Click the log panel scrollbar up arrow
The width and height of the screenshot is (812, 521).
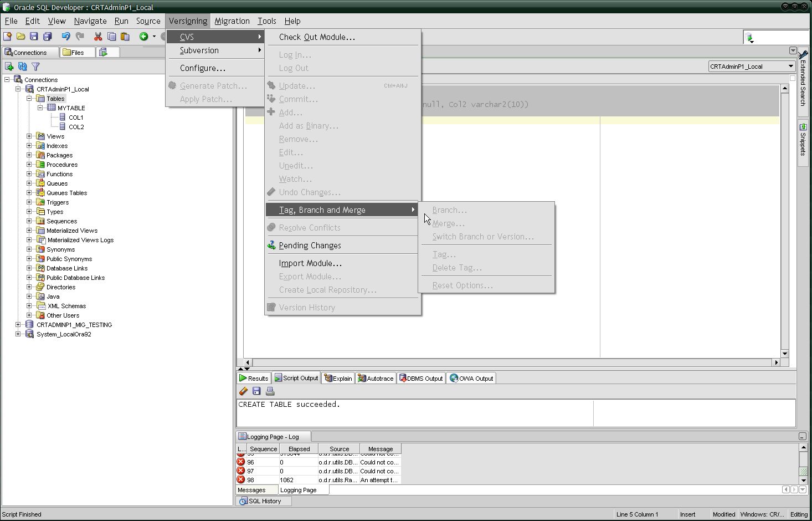803,447
